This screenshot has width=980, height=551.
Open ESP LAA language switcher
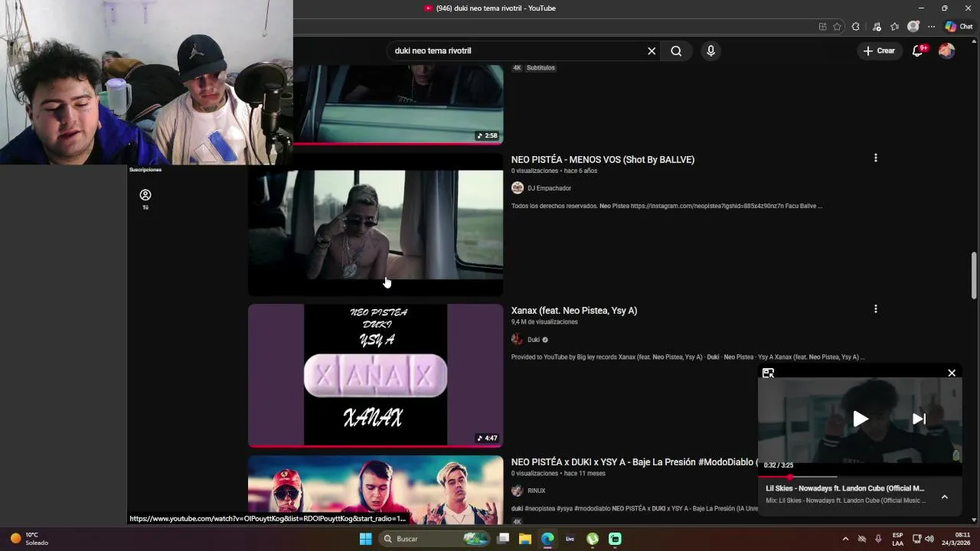(897, 539)
